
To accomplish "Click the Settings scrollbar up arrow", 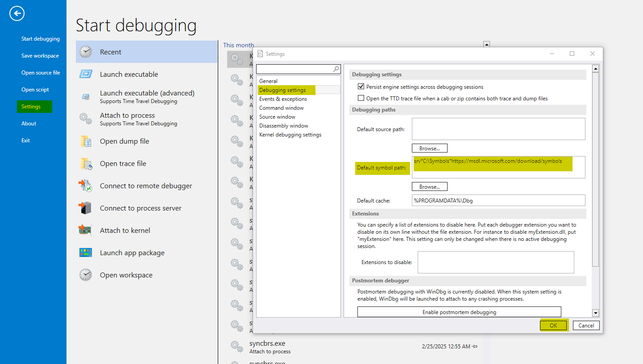I will 595,69.
